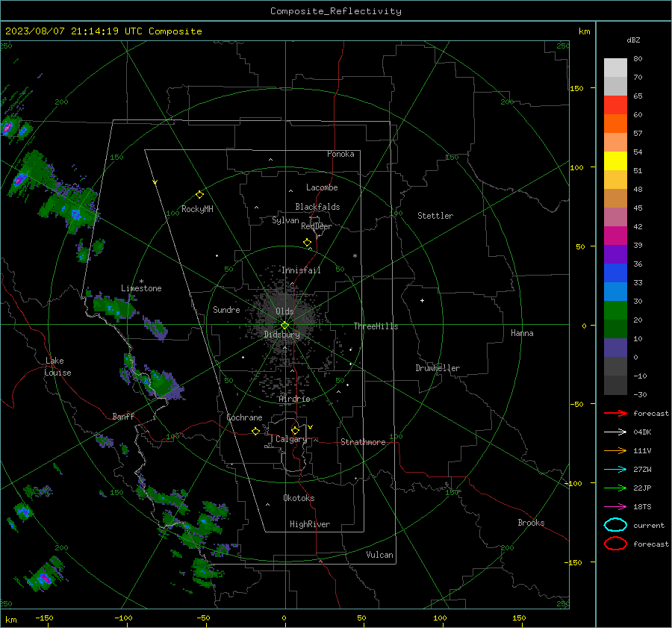Click the Ponoka town label

pyautogui.click(x=340, y=154)
